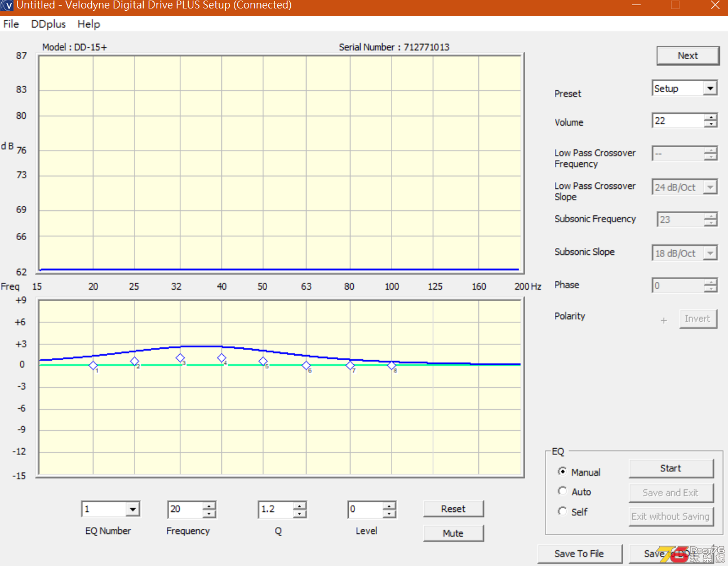
Task: Select EQ point 4 diamond marker
Action: [x=221, y=358]
